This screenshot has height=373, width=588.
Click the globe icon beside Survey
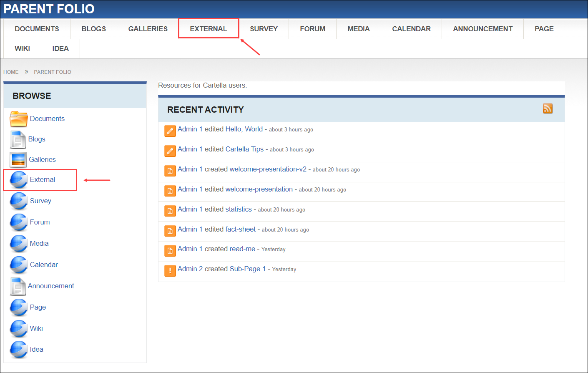(x=19, y=201)
